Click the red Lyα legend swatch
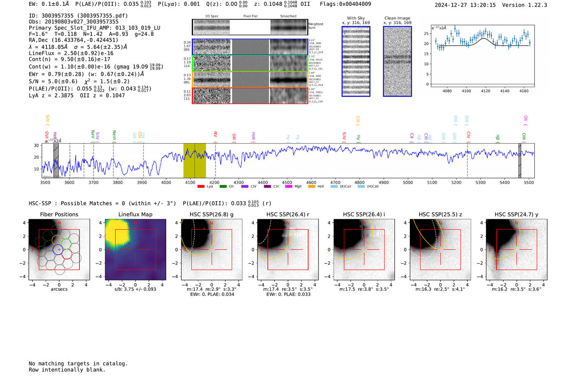 coord(201,186)
